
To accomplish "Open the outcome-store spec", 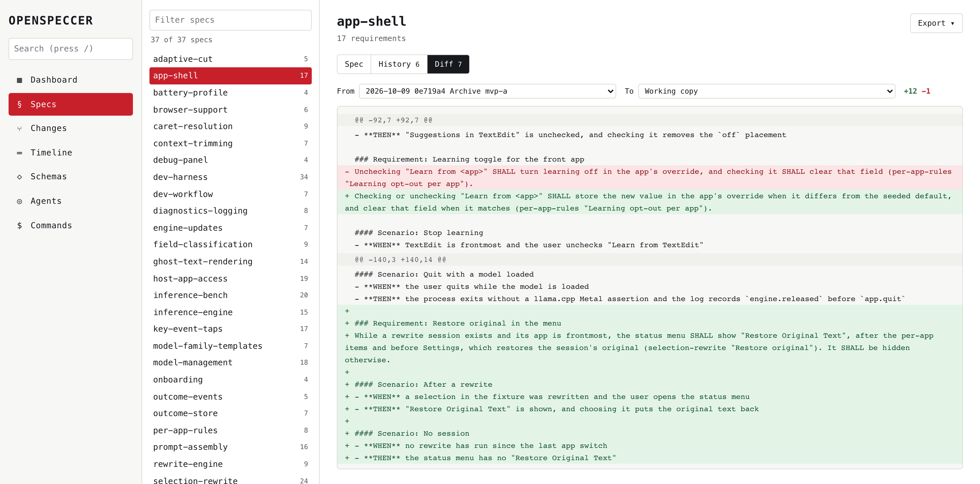I will coord(231,413).
